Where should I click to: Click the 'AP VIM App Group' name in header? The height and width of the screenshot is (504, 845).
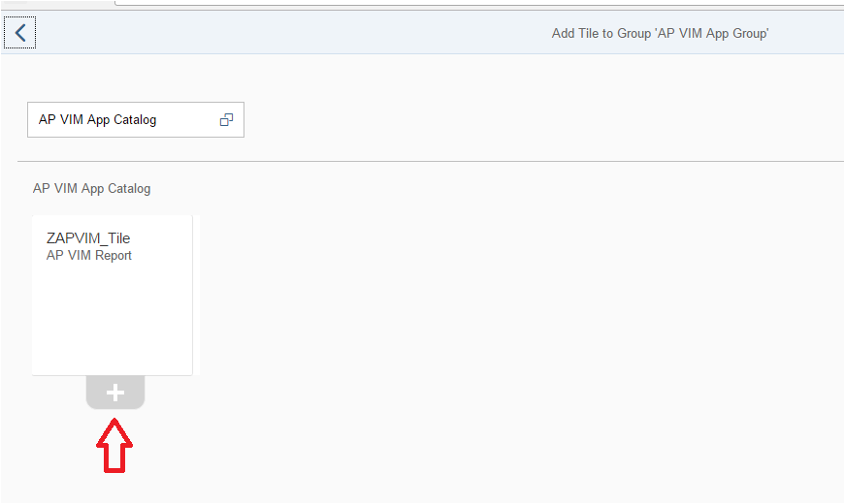tap(712, 33)
